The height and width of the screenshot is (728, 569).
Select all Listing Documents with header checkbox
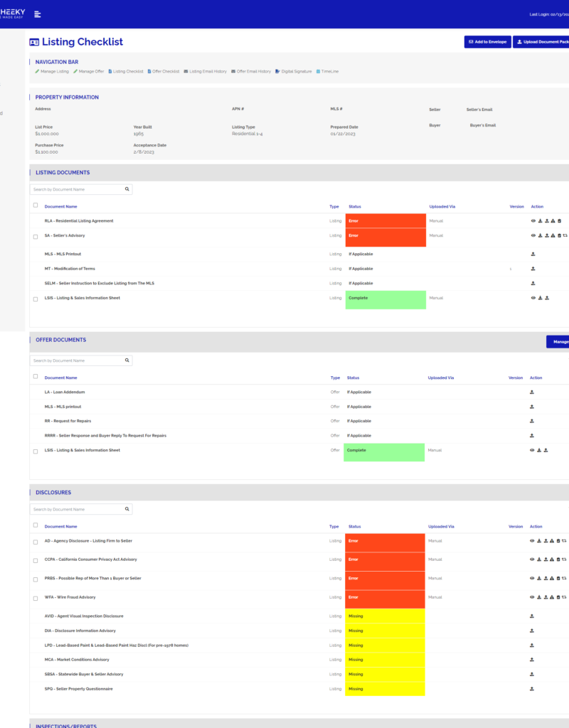[x=36, y=205]
